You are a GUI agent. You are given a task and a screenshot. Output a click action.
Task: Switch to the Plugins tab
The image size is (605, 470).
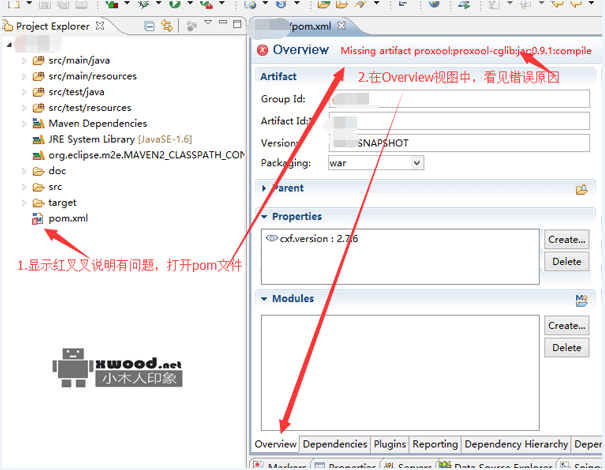point(390,444)
